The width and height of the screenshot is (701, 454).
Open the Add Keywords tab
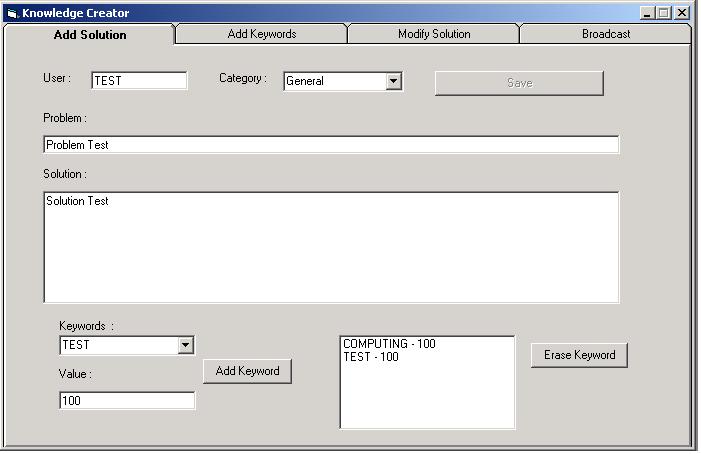261,34
